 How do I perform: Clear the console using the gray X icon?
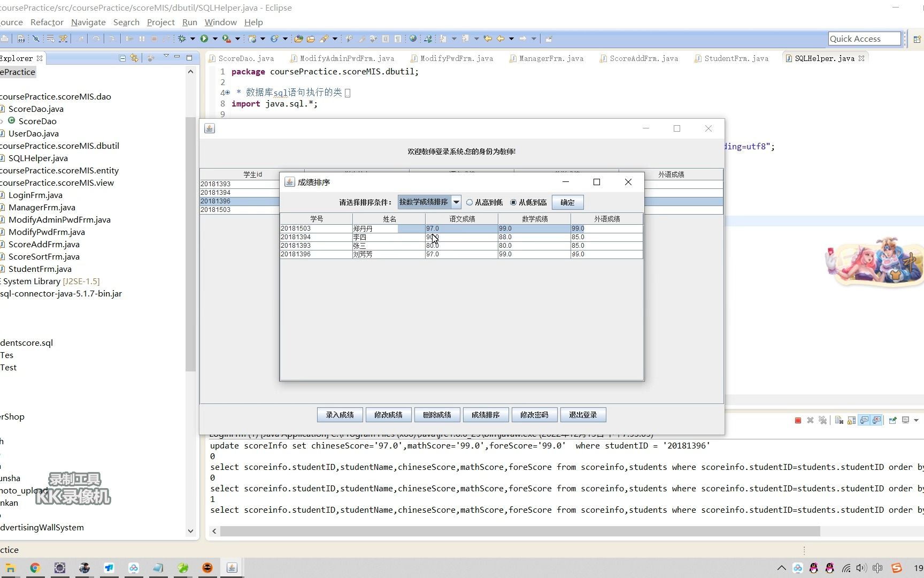(811, 421)
